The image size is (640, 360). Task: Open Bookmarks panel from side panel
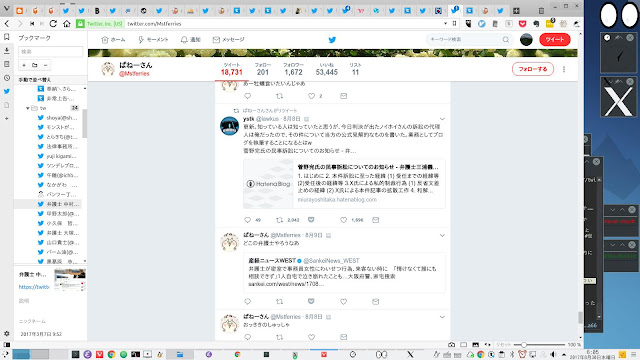(x=7, y=37)
